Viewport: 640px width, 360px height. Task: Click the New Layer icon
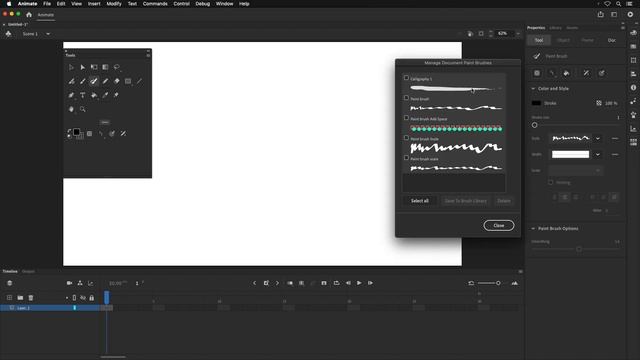9,298
